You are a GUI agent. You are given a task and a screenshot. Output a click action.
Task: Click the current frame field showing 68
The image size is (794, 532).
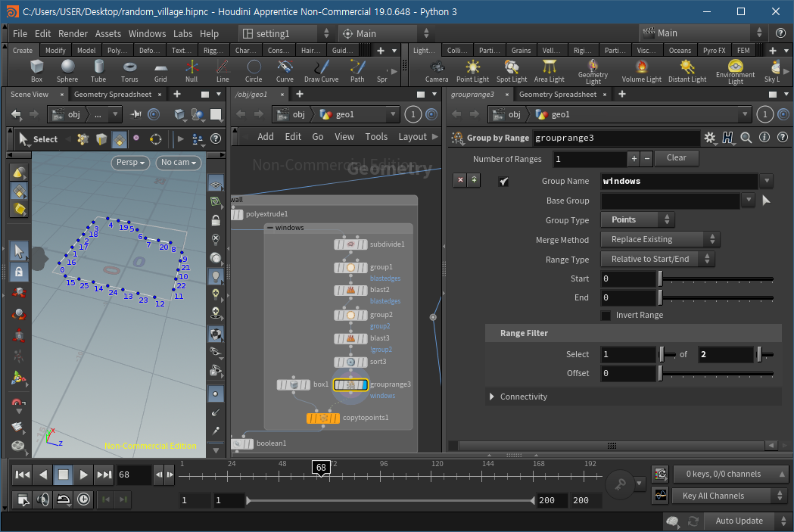[133, 474]
